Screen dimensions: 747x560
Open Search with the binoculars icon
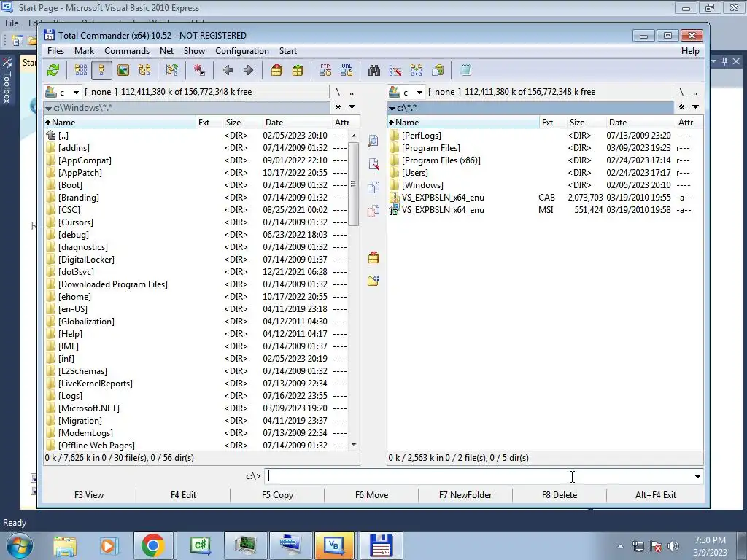click(x=374, y=71)
